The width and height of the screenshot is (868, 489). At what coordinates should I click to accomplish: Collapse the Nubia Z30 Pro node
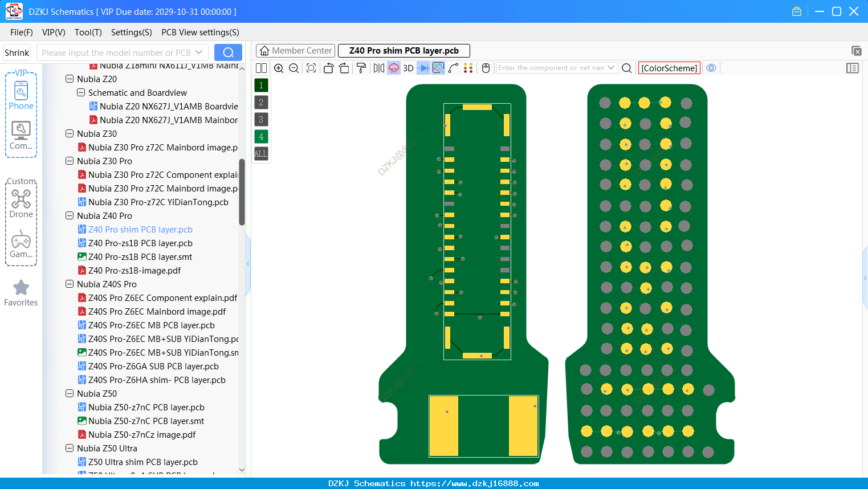pyautogui.click(x=70, y=161)
